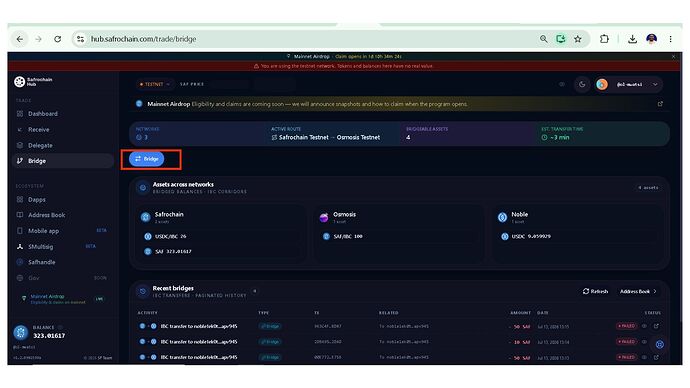Open the browser extensions puzzle icon
Image resolution: width=690 pixels, height=388 pixels.
pos(604,39)
